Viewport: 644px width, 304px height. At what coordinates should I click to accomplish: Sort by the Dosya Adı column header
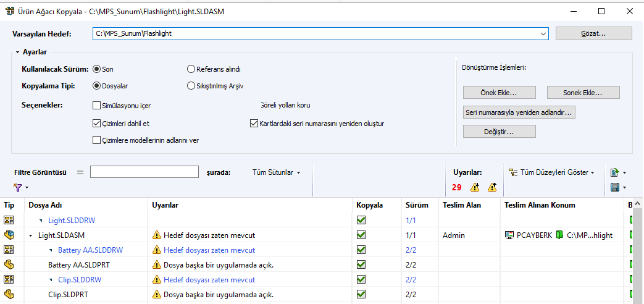[x=86, y=205]
